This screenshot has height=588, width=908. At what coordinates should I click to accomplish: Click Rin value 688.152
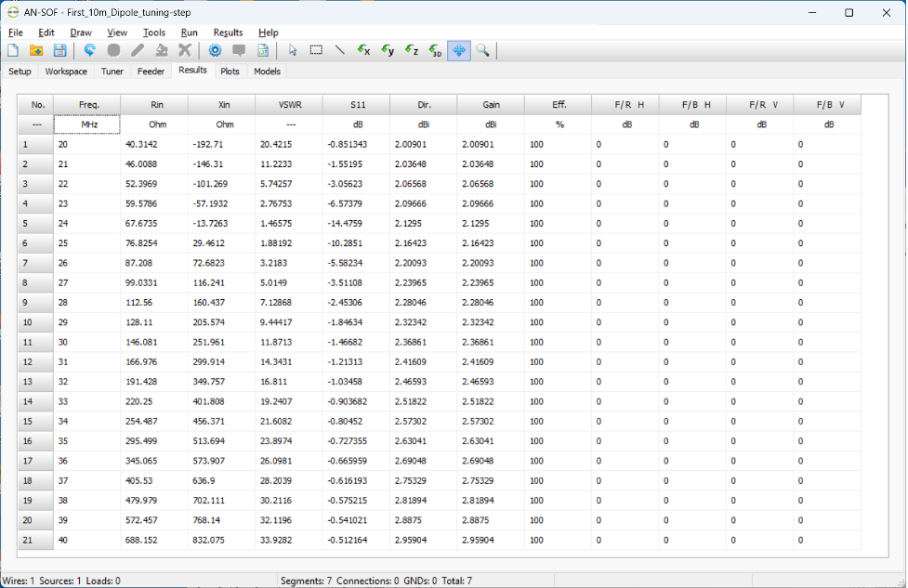tap(141, 540)
